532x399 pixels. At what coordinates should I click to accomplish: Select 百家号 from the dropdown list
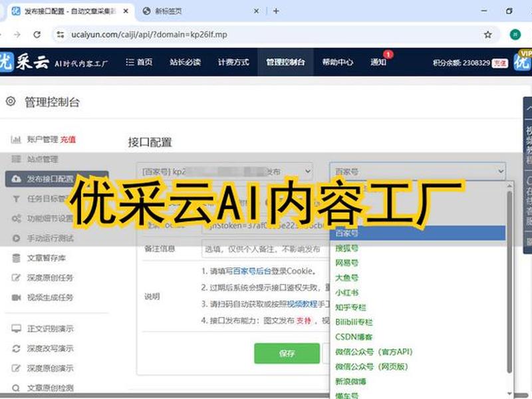(418, 233)
